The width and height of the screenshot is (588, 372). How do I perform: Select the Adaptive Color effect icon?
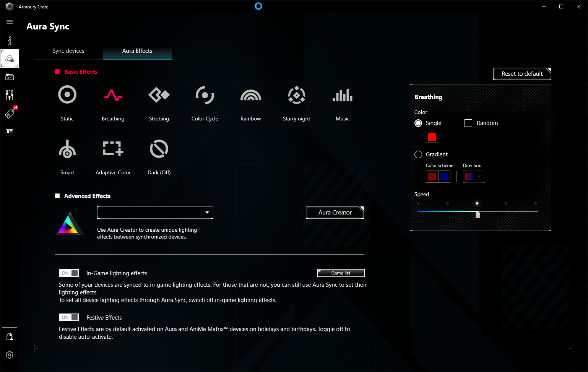point(113,149)
